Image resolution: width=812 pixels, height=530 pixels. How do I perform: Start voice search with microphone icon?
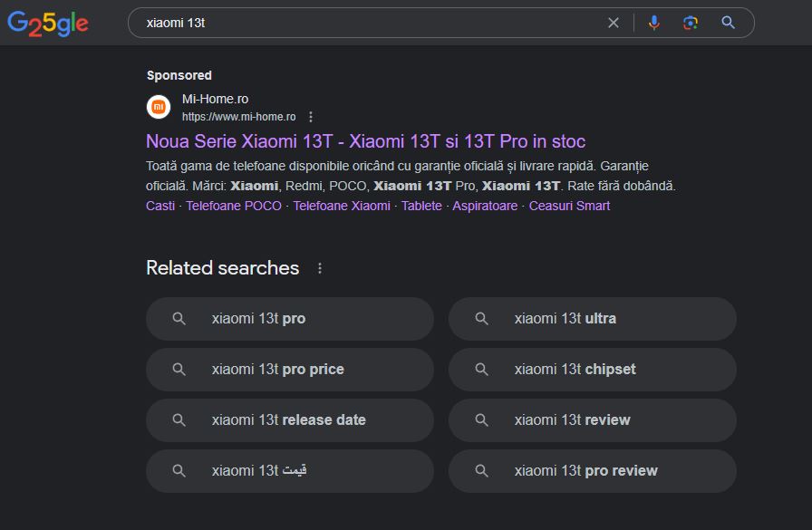tap(654, 23)
